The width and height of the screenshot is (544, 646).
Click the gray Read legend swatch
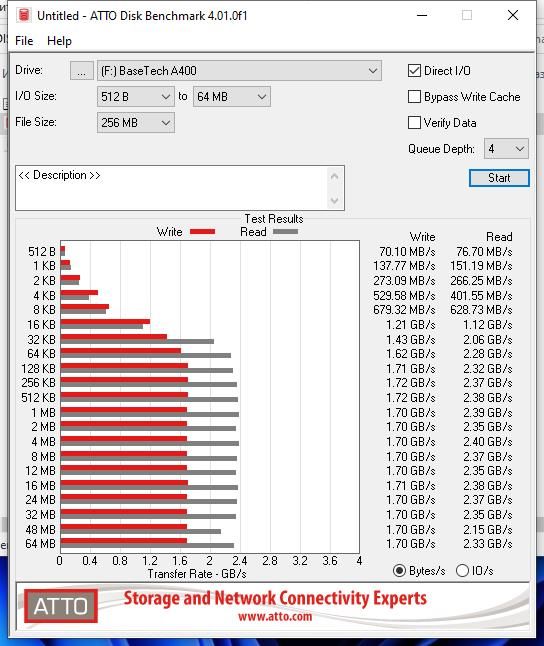285,232
